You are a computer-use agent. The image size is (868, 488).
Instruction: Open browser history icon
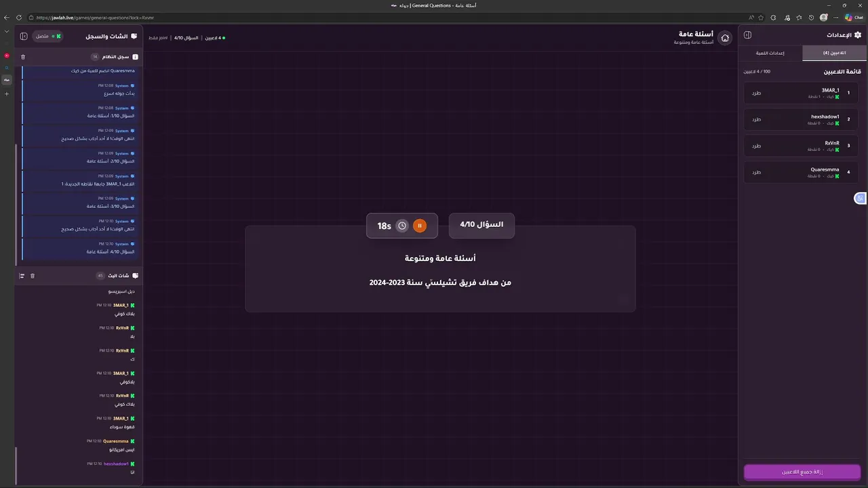coord(812,18)
